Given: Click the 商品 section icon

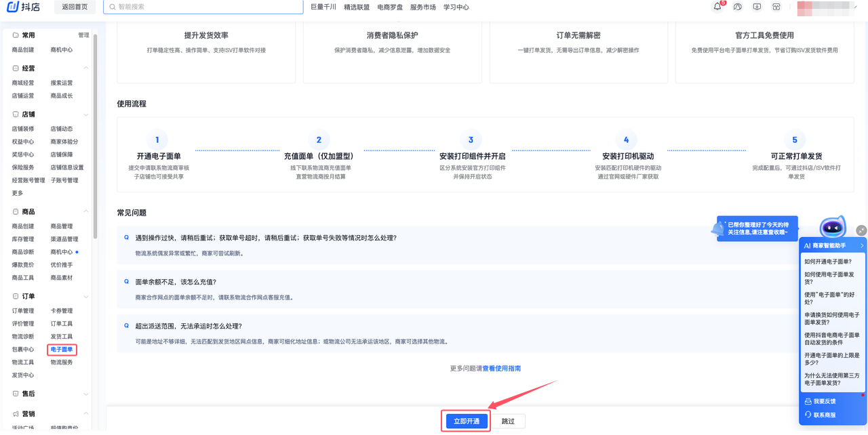Looking at the screenshot, I should [x=16, y=212].
